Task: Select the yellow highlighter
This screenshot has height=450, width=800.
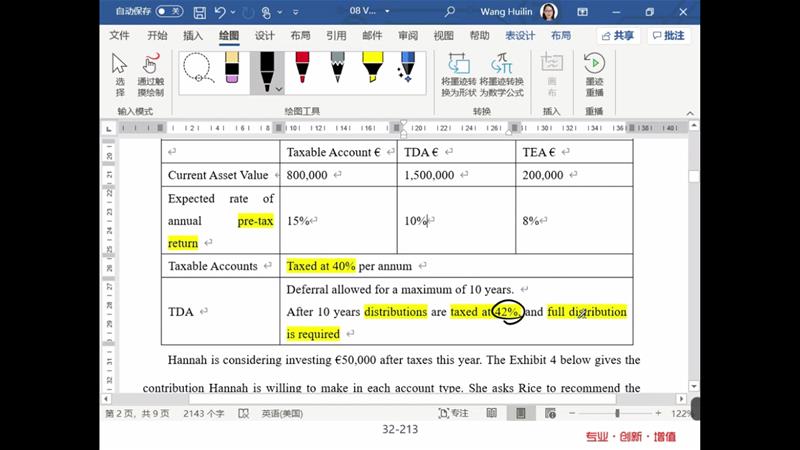Action: pos(372,67)
